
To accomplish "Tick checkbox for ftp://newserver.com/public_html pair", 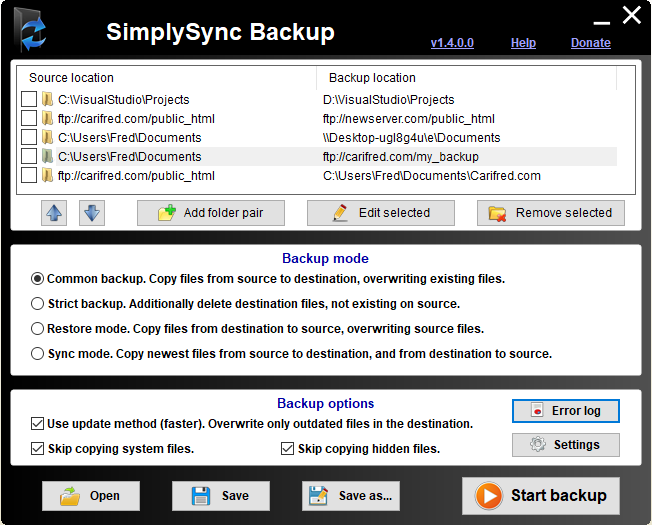I will click(29, 118).
